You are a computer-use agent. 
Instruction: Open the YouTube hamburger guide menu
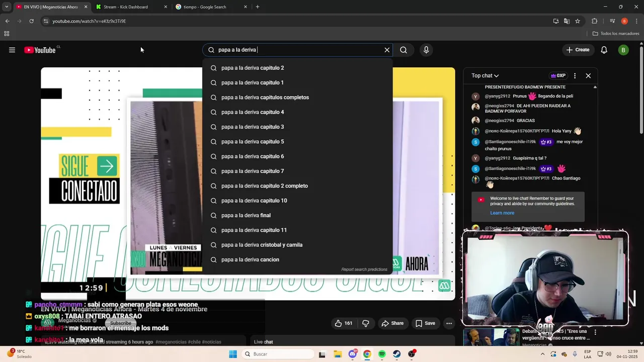coord(12,50)
